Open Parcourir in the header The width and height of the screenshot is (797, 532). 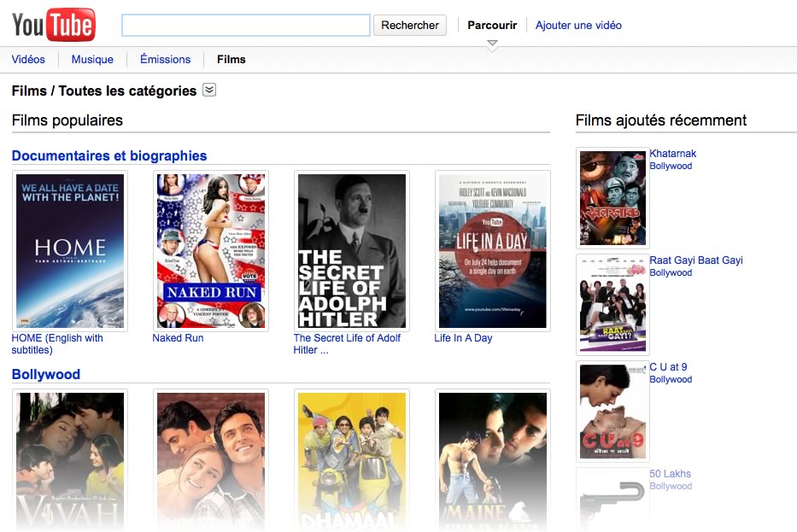pyautogui.click(x=492, y=25)
